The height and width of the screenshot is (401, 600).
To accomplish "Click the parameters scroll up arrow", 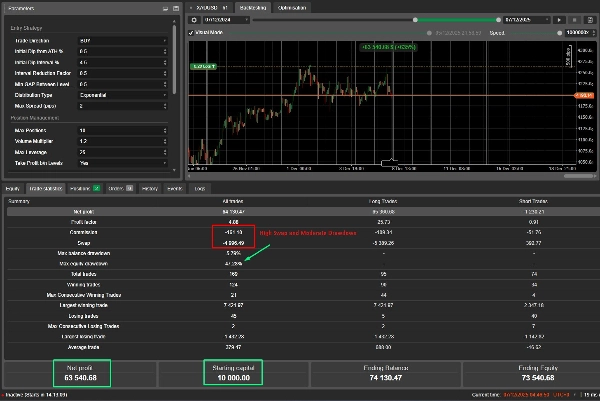I will tap(174, 21).
